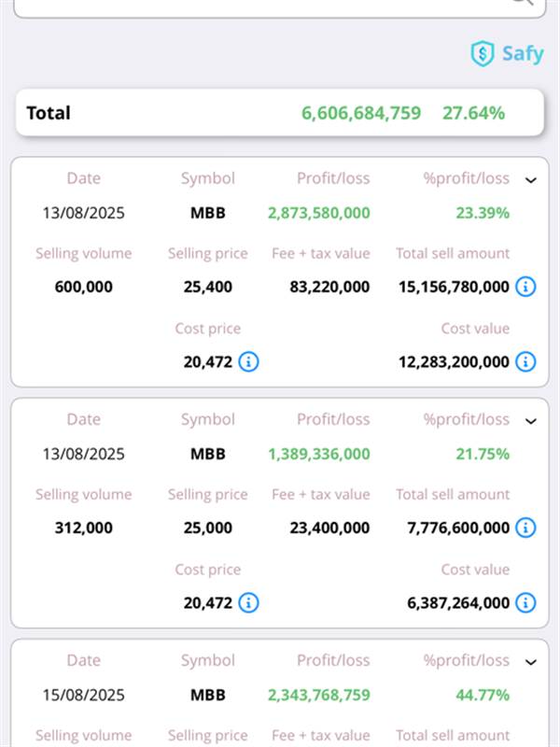The image size is (560, 747).
Task: Select selling volume 600,000
Action: coord(84,287)
